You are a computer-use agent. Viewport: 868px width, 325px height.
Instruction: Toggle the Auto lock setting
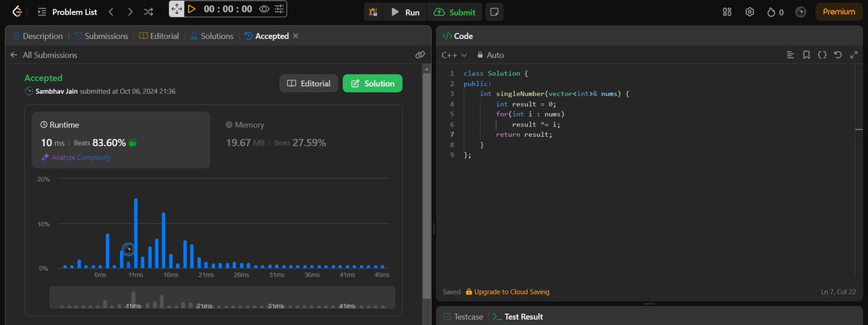point(490,55)
